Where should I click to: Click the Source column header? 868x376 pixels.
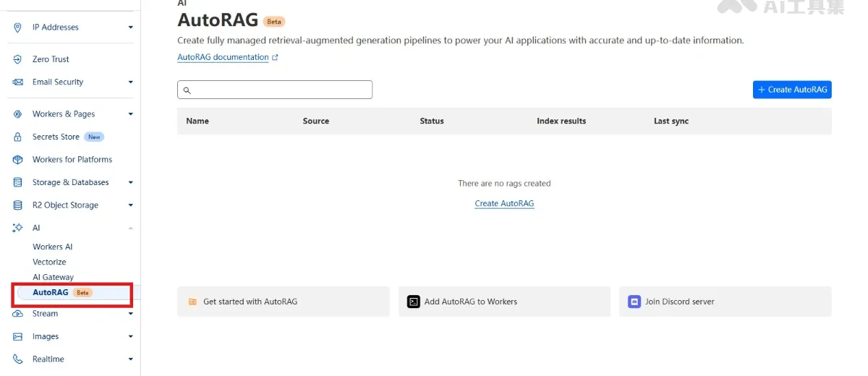click(316, 121)
